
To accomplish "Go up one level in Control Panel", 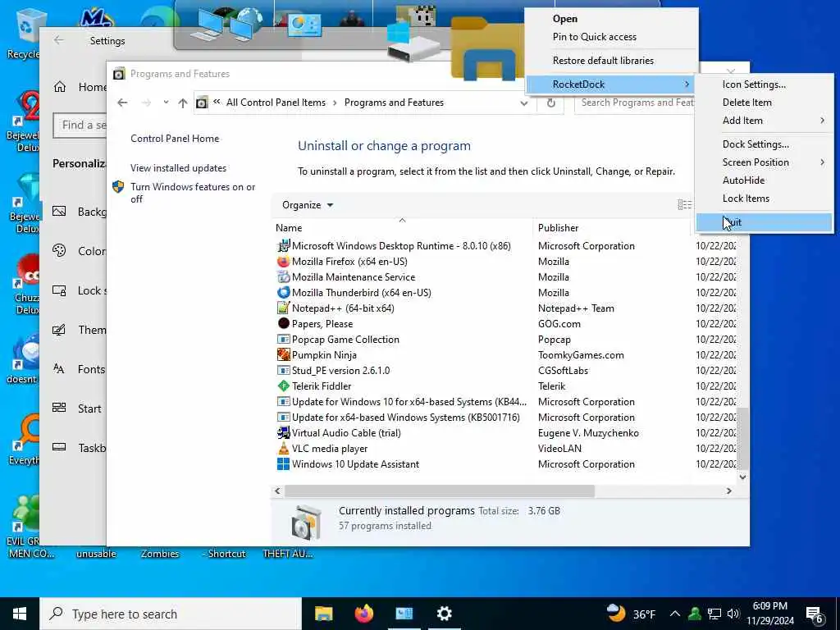I will point(183,103).
